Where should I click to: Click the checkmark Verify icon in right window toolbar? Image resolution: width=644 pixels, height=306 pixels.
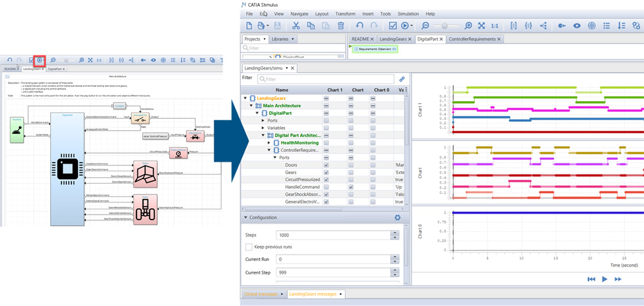[393, 26]
